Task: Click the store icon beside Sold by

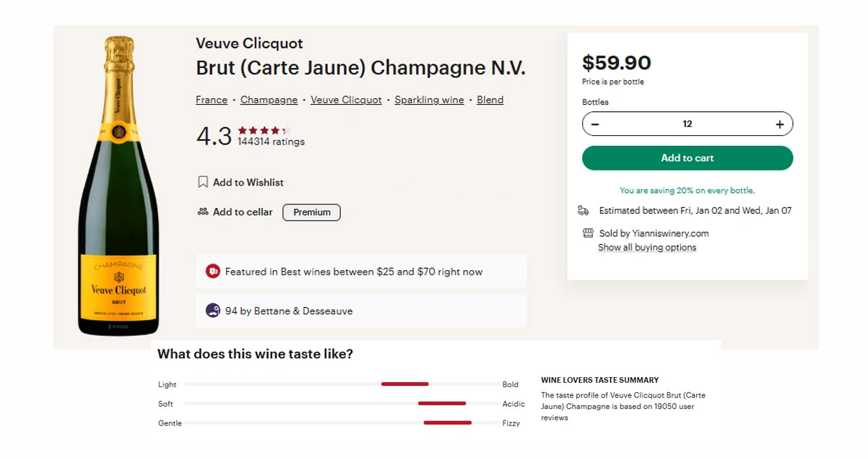Action: point(588,233)
